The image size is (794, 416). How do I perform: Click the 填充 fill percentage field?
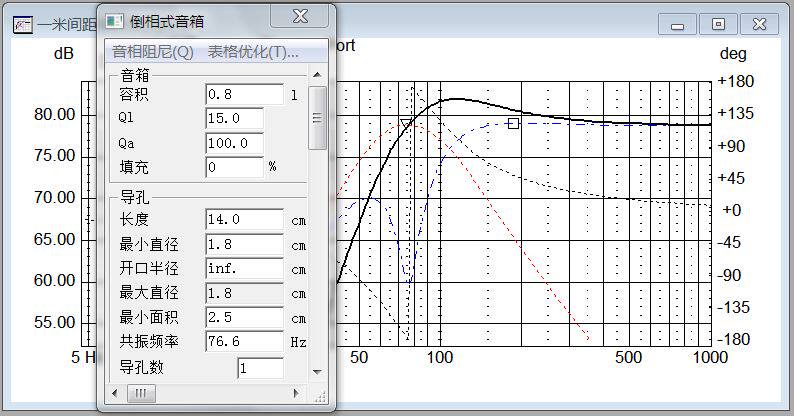click(234, 167)
